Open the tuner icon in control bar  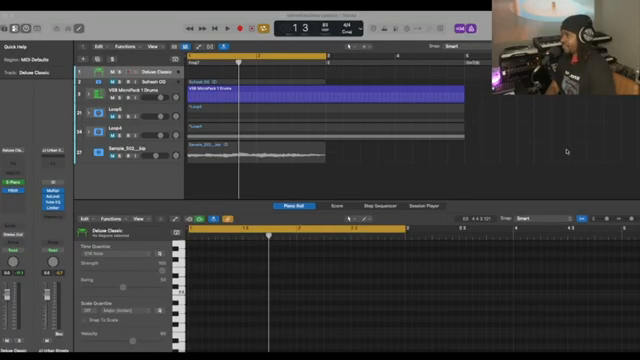[x=429, y=29]
